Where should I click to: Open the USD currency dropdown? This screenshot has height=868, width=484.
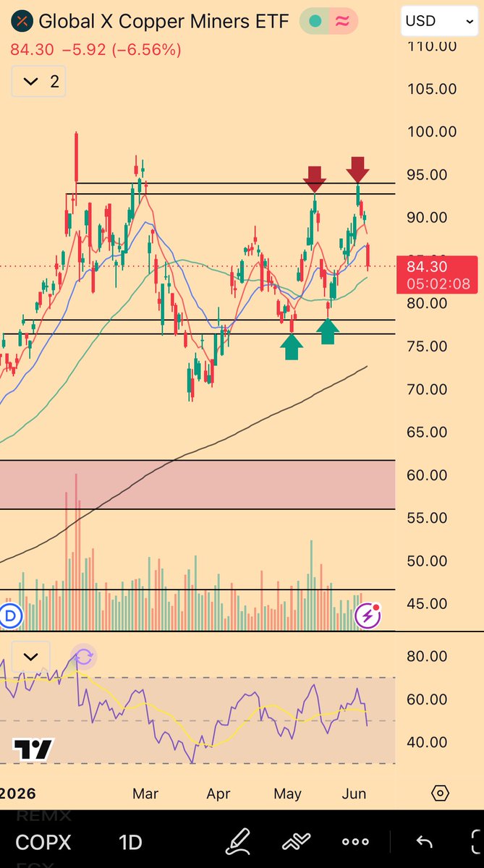coord(439,21)
